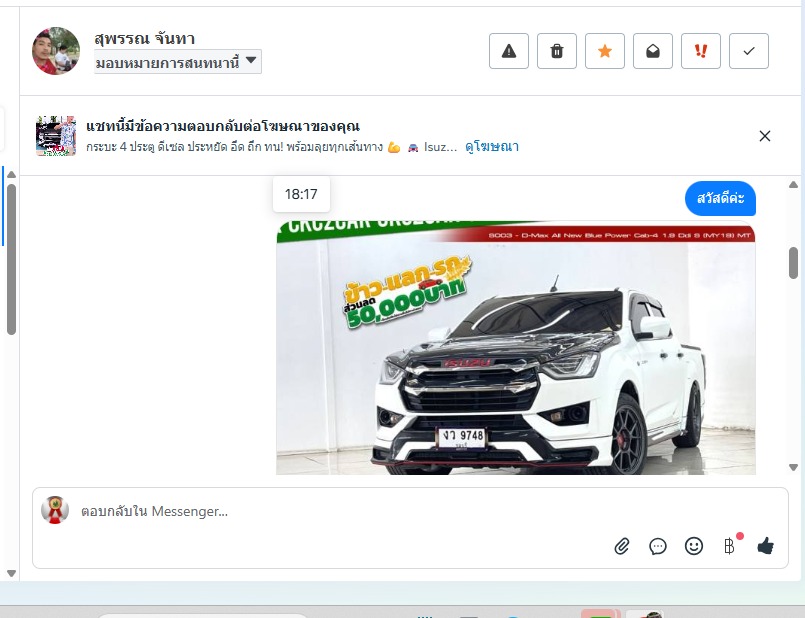Click the 18:17 timestamp label

pos(301,194)
